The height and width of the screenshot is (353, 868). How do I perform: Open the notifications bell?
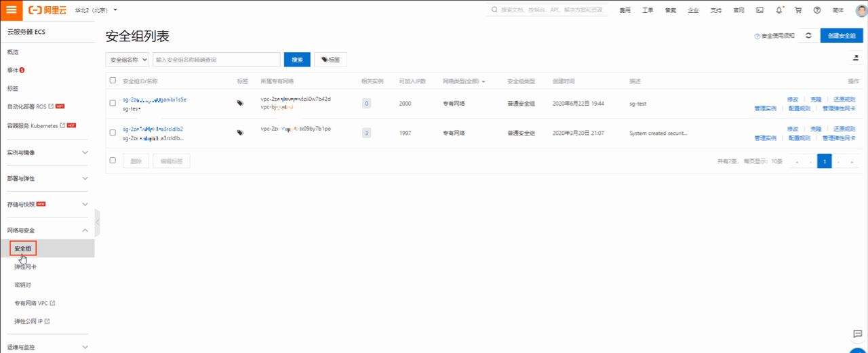click(x=779, y=10)
